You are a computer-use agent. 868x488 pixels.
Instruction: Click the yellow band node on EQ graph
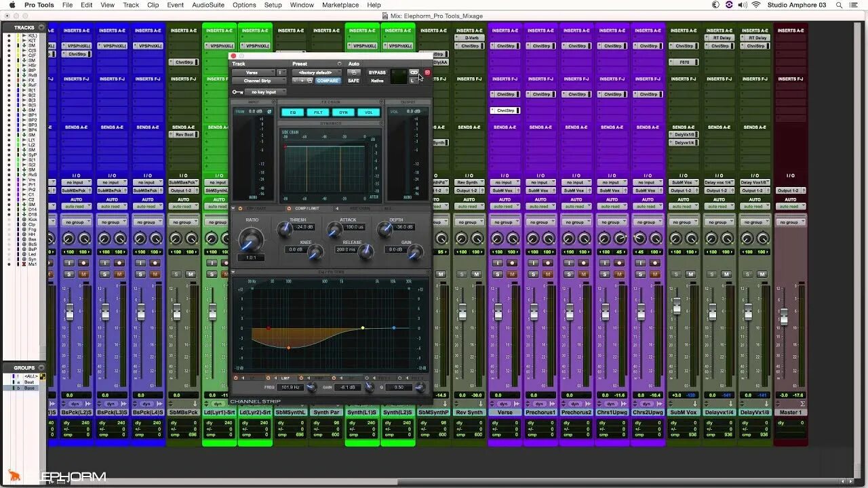tap(363, 328)
